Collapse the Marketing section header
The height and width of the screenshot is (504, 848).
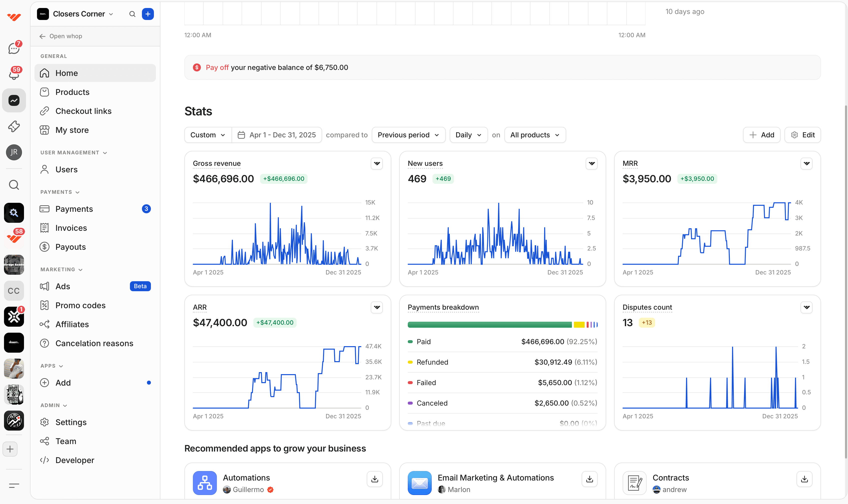pos(61,269)
